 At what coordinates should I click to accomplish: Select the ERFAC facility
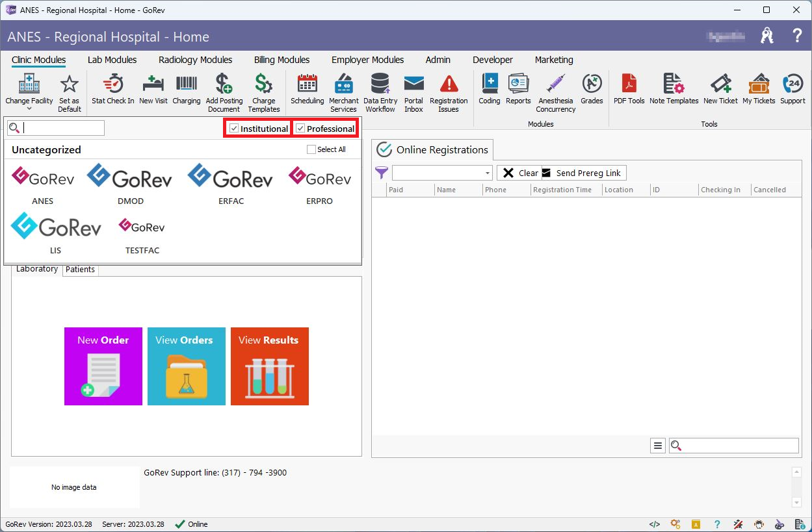click(x=231, y=184)
